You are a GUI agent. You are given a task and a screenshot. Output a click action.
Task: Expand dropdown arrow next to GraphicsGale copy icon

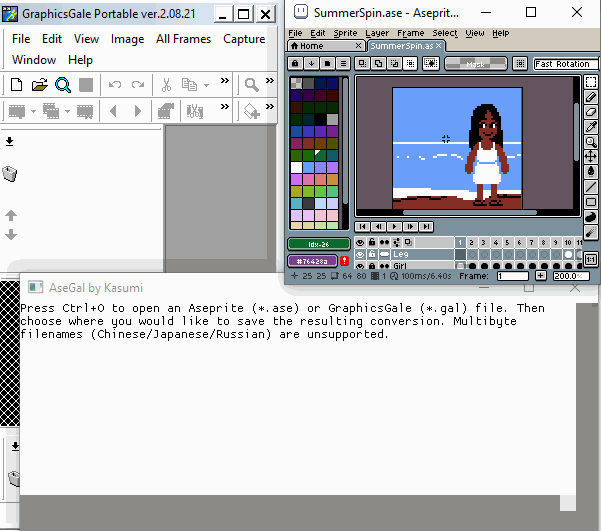(x=207, y=85)
